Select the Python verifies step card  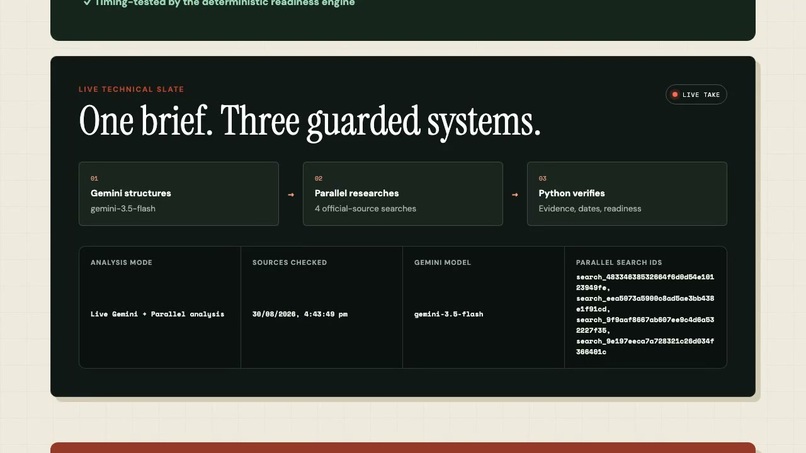click(627, 194)
